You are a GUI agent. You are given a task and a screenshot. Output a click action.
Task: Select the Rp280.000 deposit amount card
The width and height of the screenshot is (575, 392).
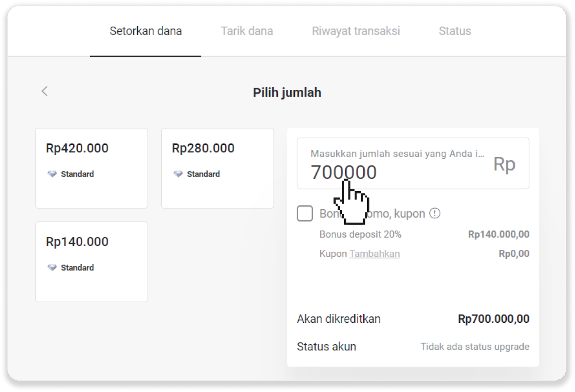coord(217,168)
